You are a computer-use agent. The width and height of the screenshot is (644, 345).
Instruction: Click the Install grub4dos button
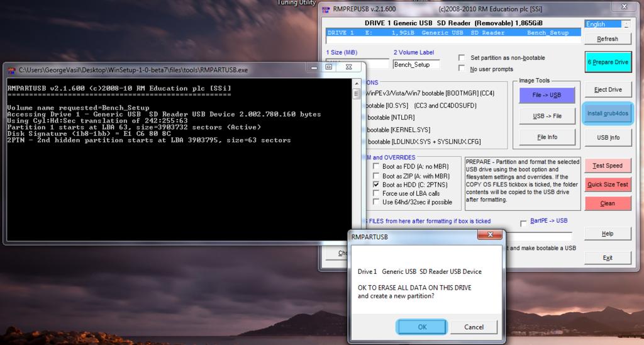608,113
